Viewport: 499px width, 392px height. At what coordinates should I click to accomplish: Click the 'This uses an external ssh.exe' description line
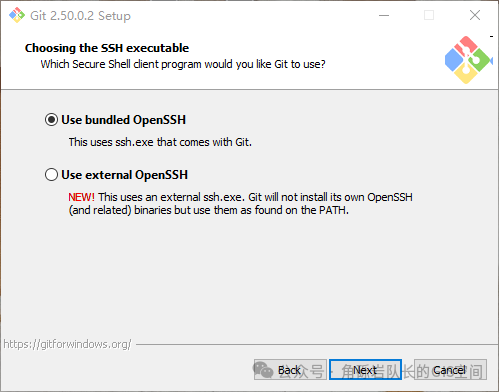[x=255, y=197]
